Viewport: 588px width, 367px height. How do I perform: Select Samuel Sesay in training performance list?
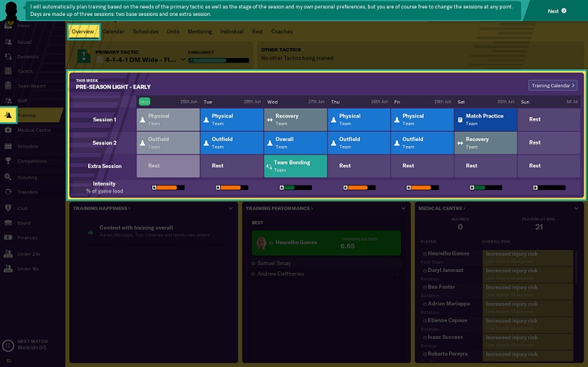click(274, 264)
